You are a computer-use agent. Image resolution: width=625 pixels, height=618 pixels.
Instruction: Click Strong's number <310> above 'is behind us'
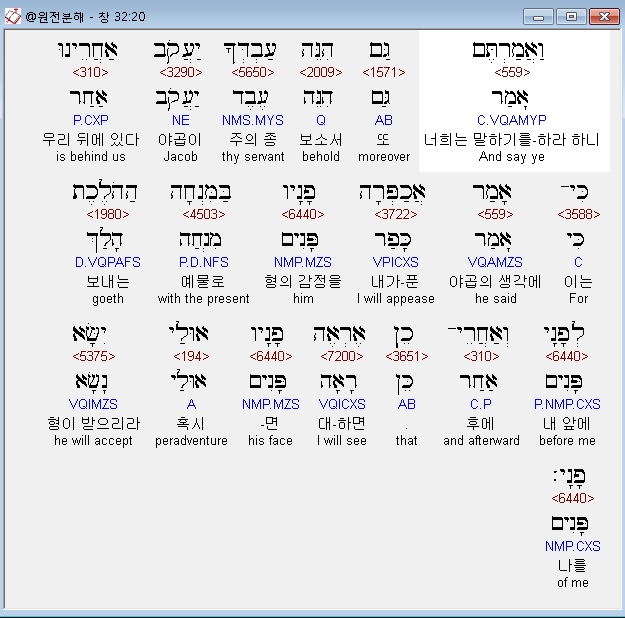[90, 72]
